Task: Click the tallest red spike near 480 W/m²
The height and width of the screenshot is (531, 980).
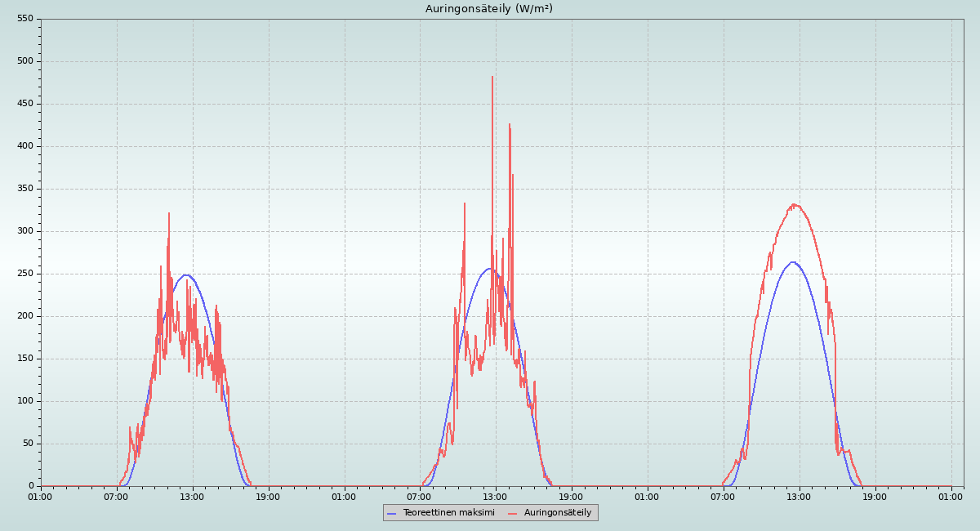Action: click(x=492, y=78)
